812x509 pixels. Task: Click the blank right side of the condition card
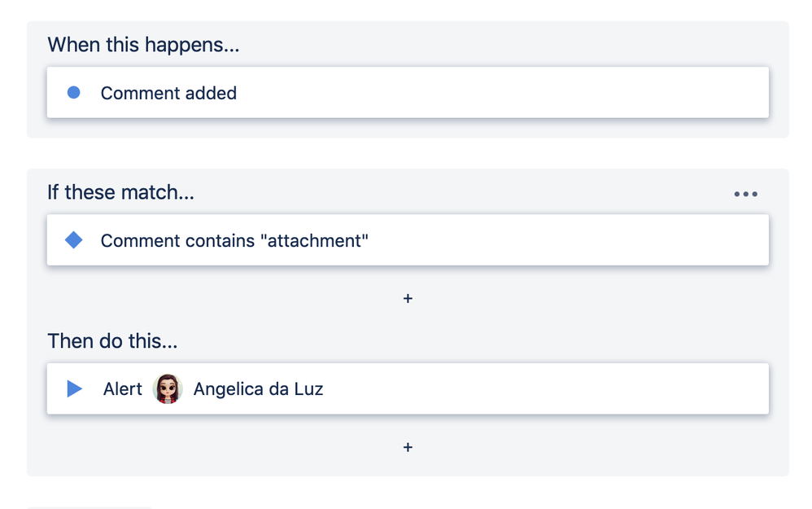point(570,240)
